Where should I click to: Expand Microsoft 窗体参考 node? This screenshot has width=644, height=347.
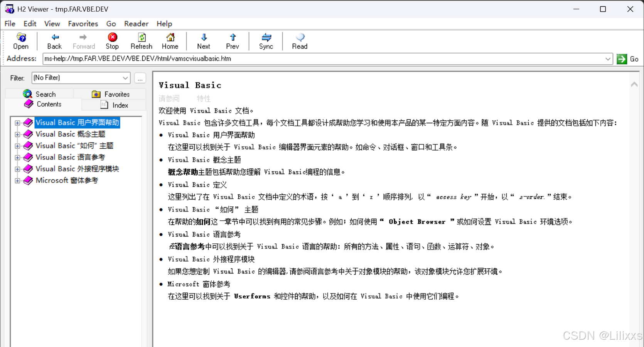(17, 181)
